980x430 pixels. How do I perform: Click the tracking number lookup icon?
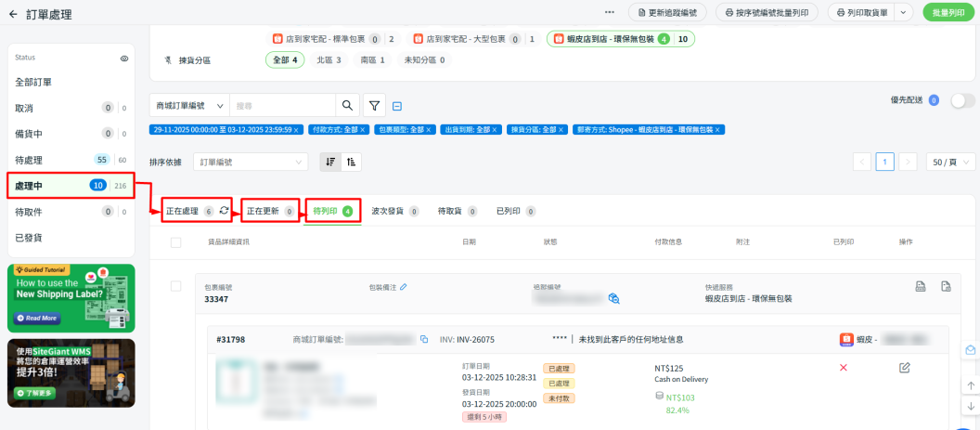pos(613,299)
